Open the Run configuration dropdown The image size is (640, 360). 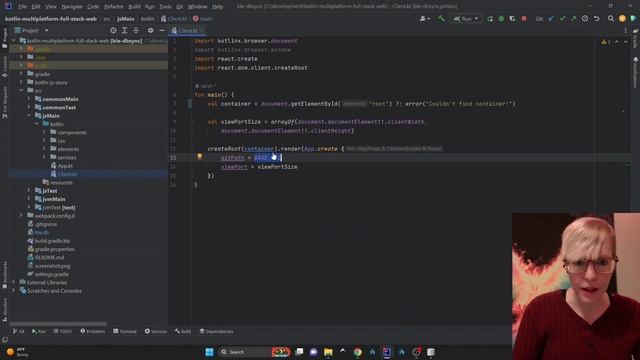click(466, 19)
